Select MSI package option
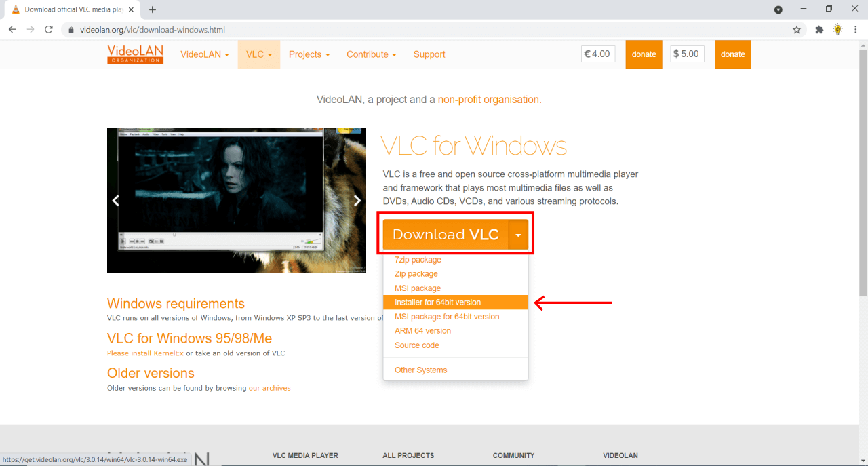The height and width of the screenshot is (466, 868). (418, 288)
